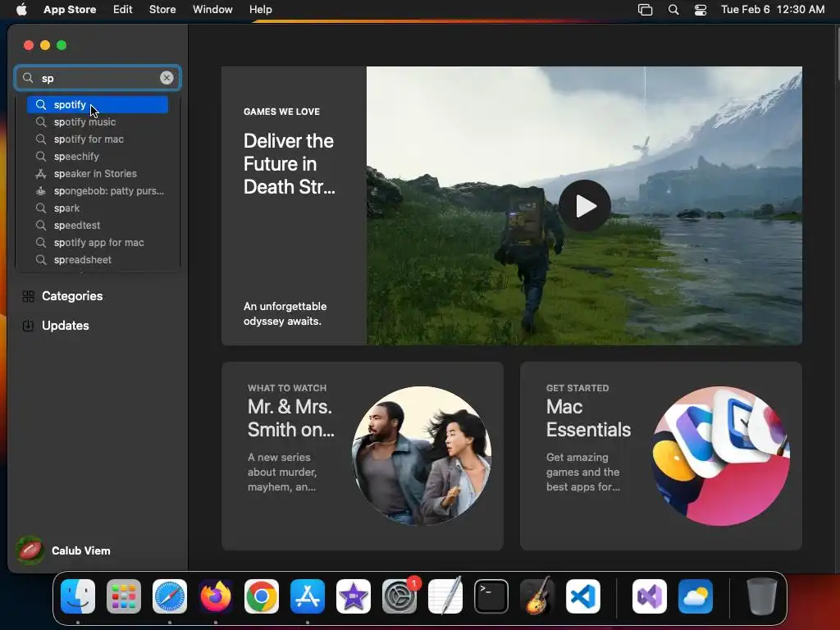The image size is (840, 630).
Task: Choose the 'spotify music' suggestion
Action: tap(98, 122)
